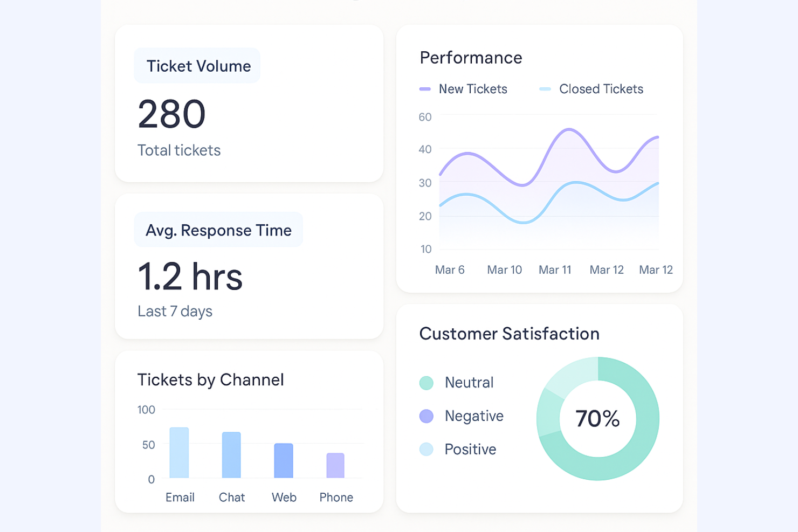Click the Chat axis label
Screen dimensions: 798x532
(232, 498)
